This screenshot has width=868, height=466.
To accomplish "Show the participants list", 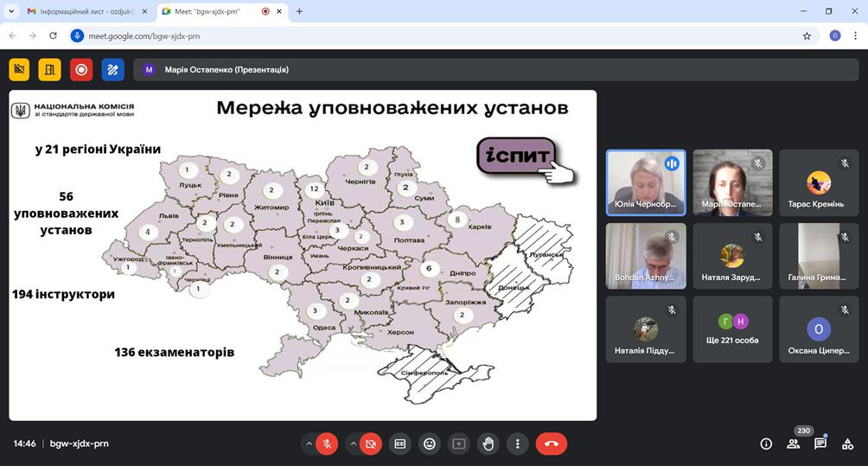I will pyautogui.click(x=793, y=444).
